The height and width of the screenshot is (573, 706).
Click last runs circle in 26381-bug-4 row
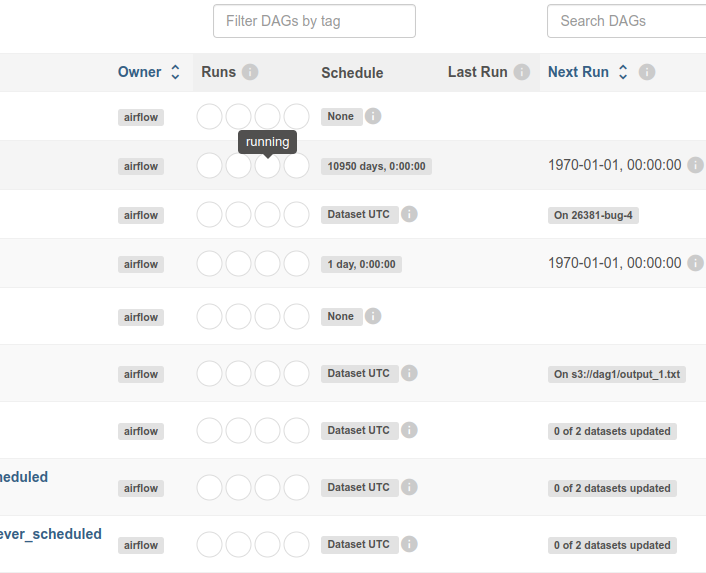point(296,214)
